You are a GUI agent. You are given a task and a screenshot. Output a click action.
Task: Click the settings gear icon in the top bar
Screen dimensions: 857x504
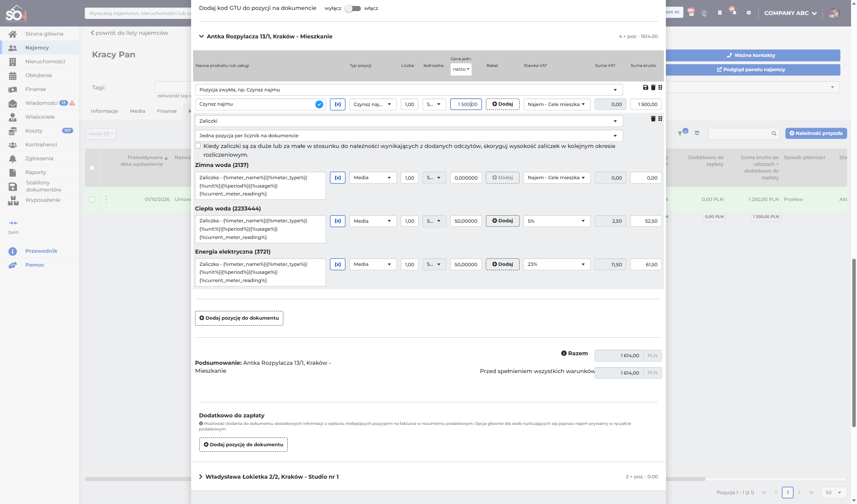(x=749, y=13)
